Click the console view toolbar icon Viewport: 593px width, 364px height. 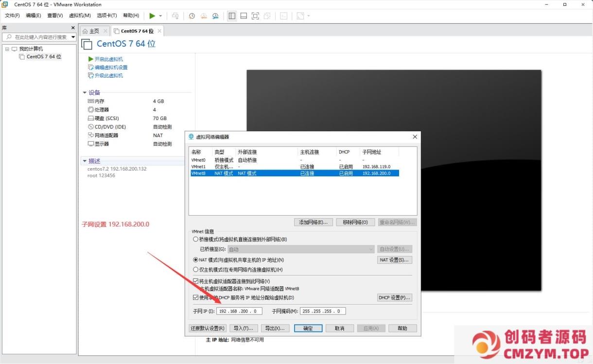284,16
